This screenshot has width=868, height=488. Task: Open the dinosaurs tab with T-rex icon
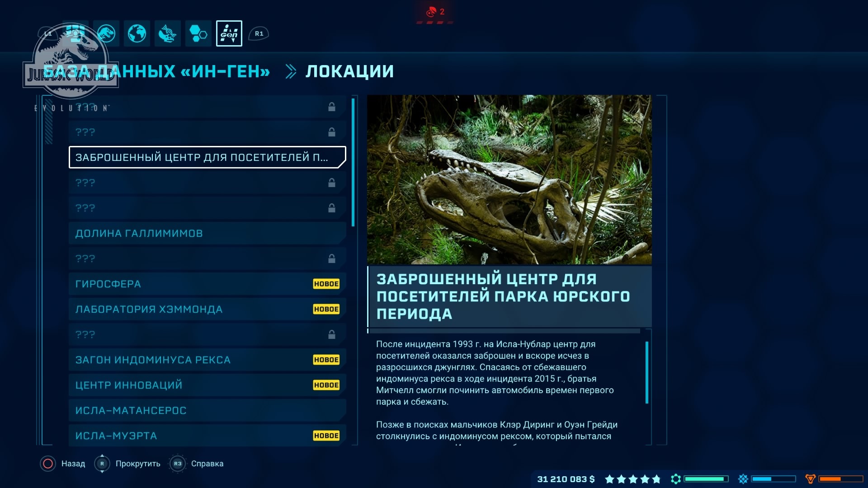click(106, 33)
